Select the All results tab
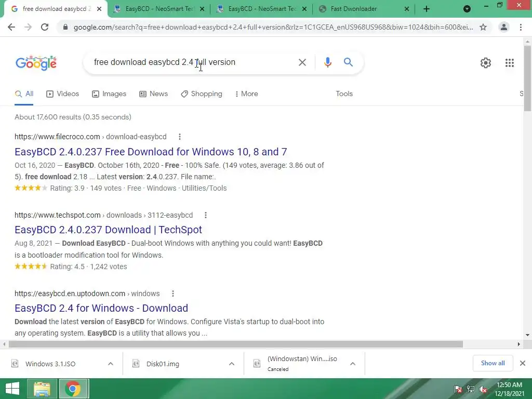Image resolution: width=532 pixels, height=399 pixels. 24,94
